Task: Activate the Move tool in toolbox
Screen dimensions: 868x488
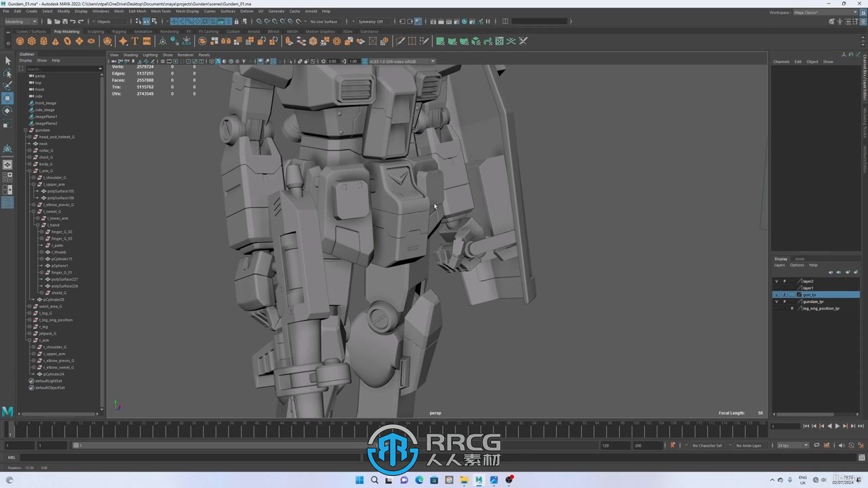Action: point(7,98)
